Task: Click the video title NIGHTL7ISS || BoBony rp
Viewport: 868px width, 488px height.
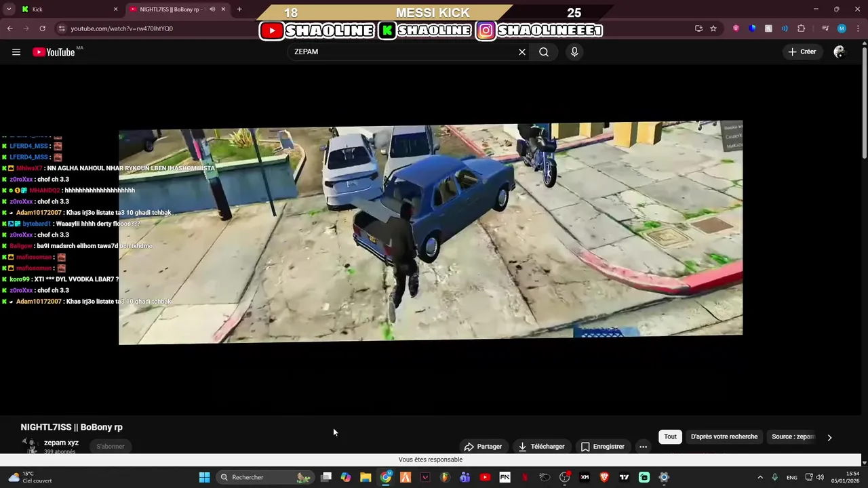Action: [71, 427]
